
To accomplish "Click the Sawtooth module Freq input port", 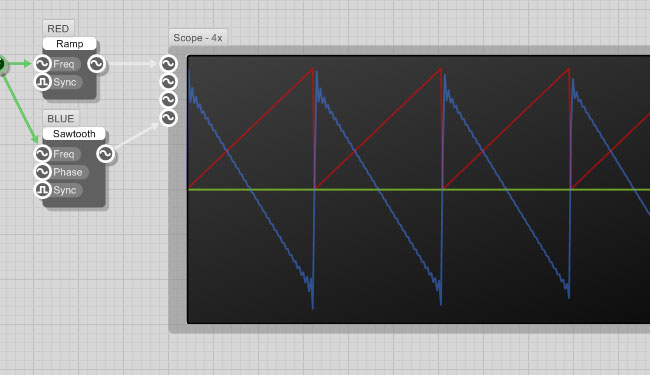I will [x=42, y=154].
